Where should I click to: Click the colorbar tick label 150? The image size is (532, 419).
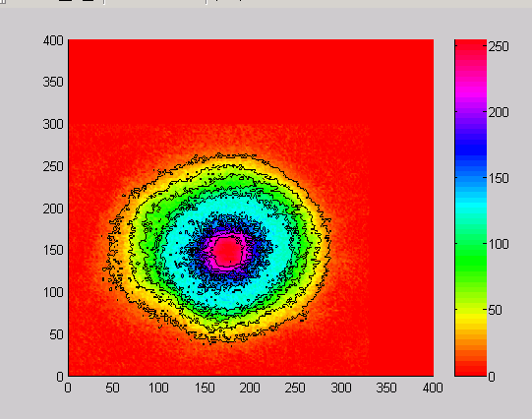coord(499,178)
